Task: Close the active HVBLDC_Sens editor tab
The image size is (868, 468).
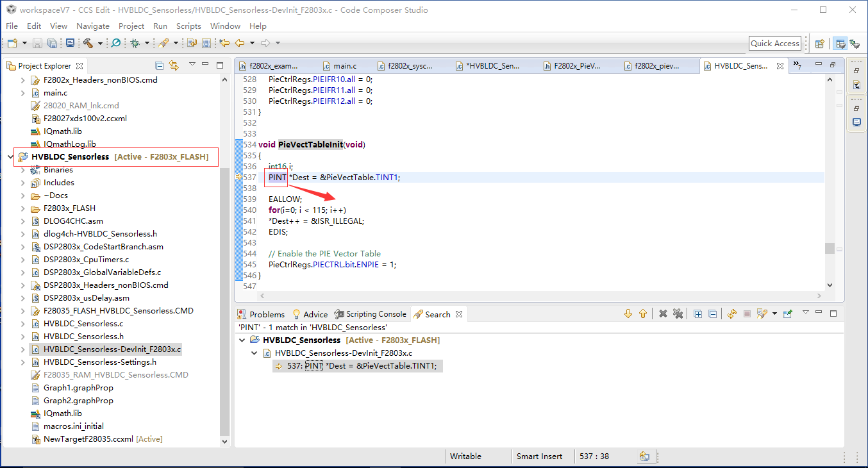Action: coord(780,66)
